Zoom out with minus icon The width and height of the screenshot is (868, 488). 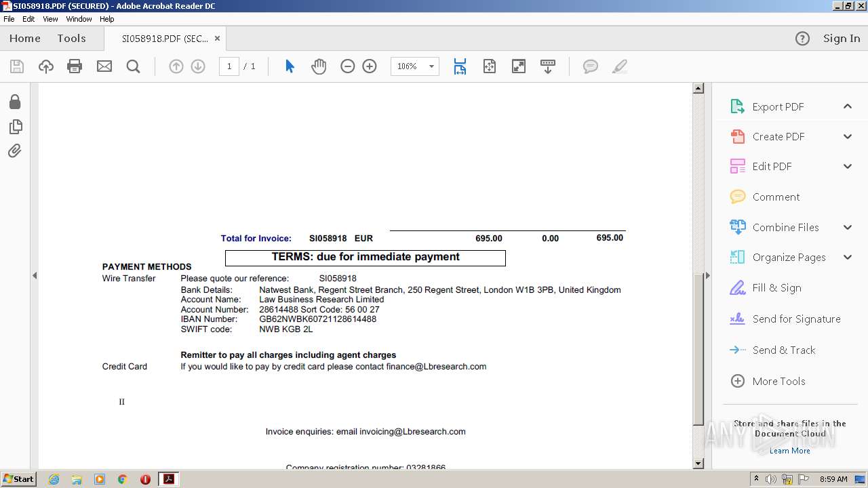[x=348, y=66]
